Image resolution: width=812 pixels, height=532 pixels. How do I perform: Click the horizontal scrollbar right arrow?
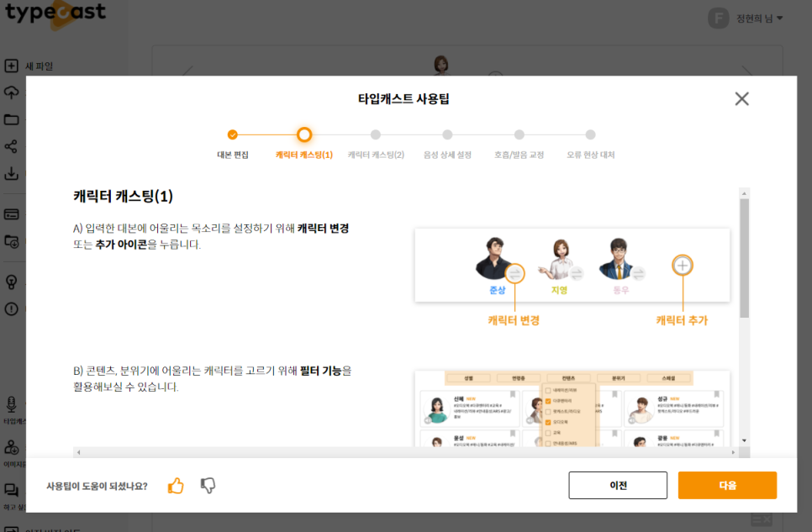[x=733, y=452]
